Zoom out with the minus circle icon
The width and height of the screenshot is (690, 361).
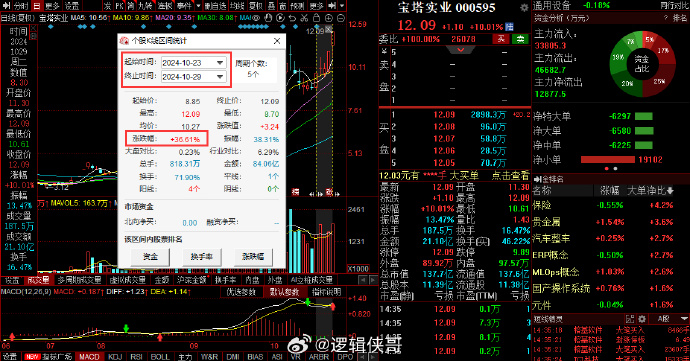click(341, 18)
